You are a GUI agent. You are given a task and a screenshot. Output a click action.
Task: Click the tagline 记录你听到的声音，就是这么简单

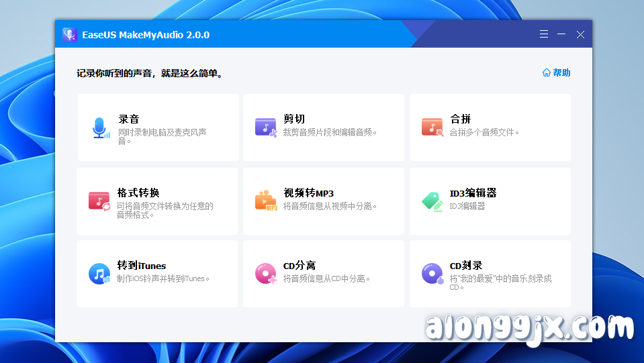(150, 73)
